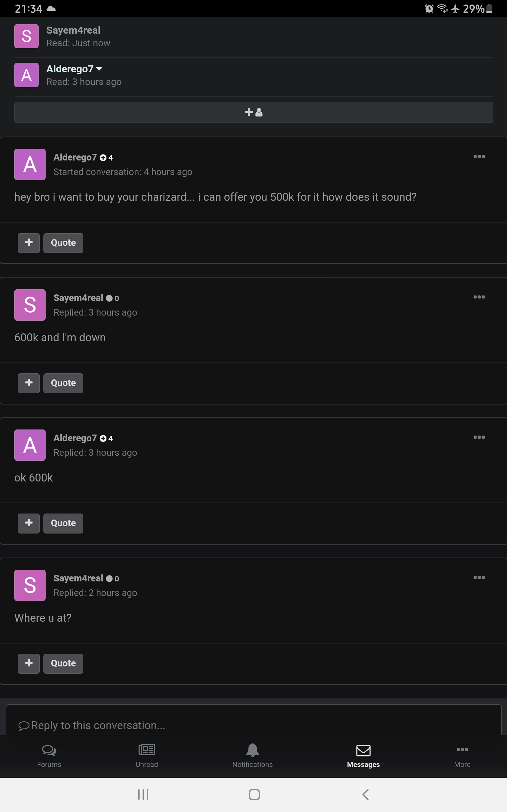Open the Unread tab
507x812 pixels.
pos(146,756)
